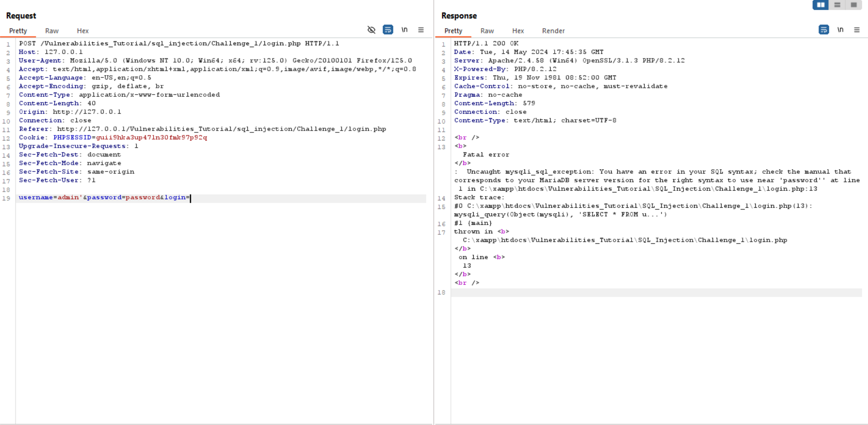868x425 pixels.
Task: Switch Request view to Raw tab
Action: tap(52, 31)
